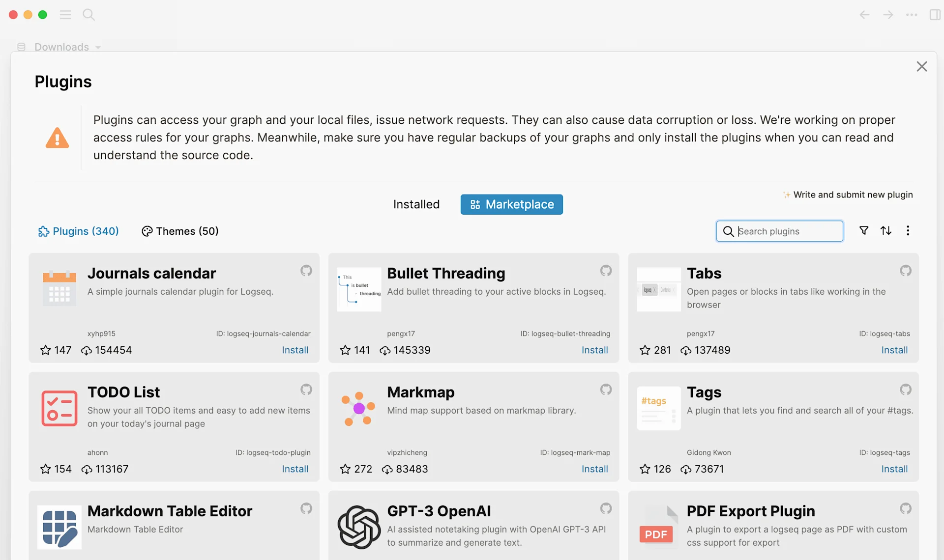This screenshot has width=944, height=560.
Task: Click the Tags plugin thumbnail
Action: pyautogui.click(x=658, y=408)
